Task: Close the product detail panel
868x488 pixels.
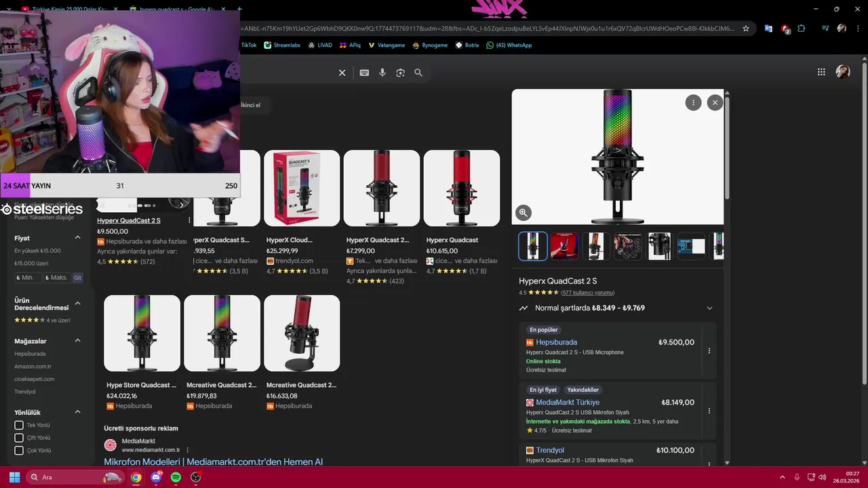Action: click(x=715, y=102)
